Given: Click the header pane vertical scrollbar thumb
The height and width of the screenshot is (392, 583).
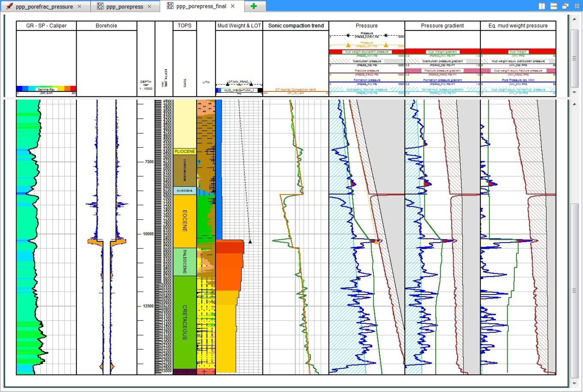Looking at the screenshot, I should coord(575,58).
